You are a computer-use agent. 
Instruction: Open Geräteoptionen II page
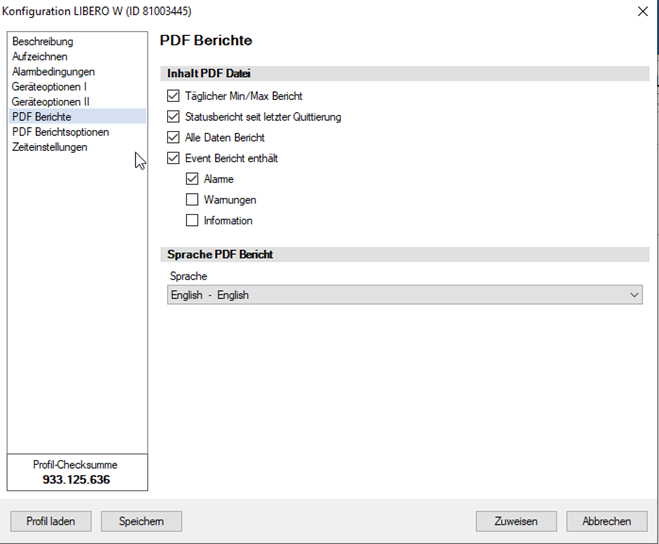tap(51, 102)
